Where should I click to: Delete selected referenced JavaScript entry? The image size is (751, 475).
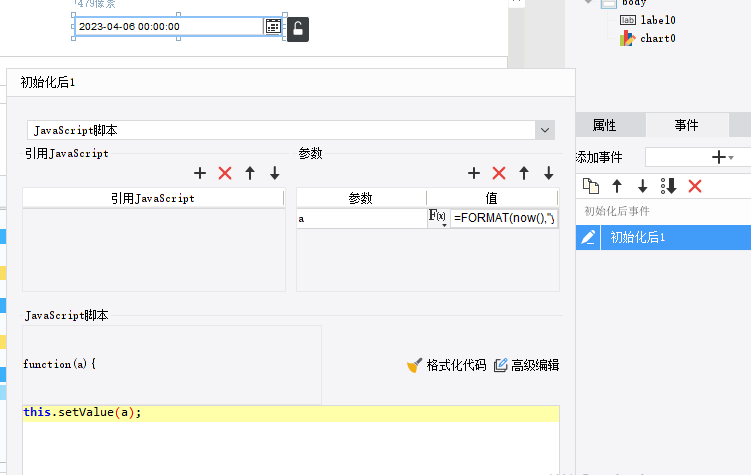(225, 173)
